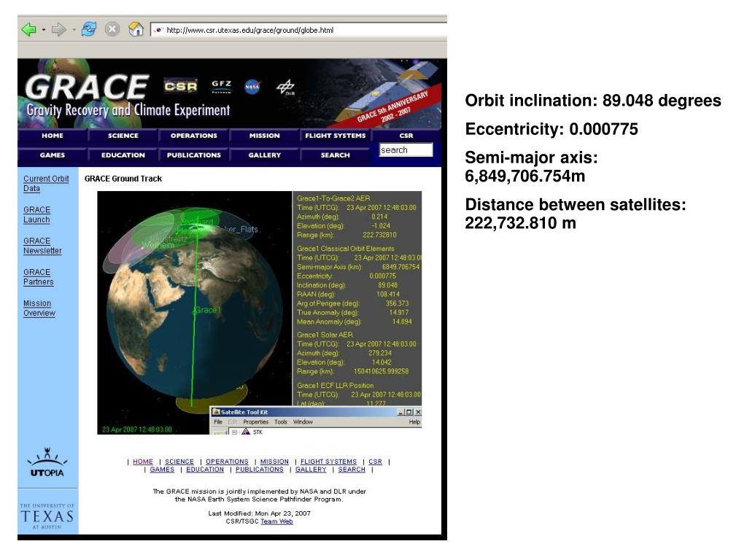Viewport: 747px width, 560px height.
Task: Maximize the Satellite Tool Kit window
Action: [409, 412]
